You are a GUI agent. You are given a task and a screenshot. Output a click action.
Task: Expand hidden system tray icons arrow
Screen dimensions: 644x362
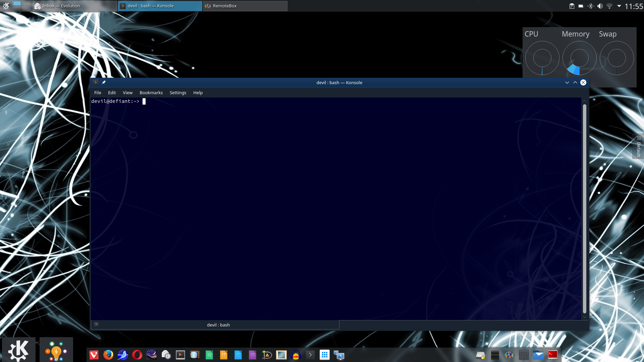pos(619,6)
